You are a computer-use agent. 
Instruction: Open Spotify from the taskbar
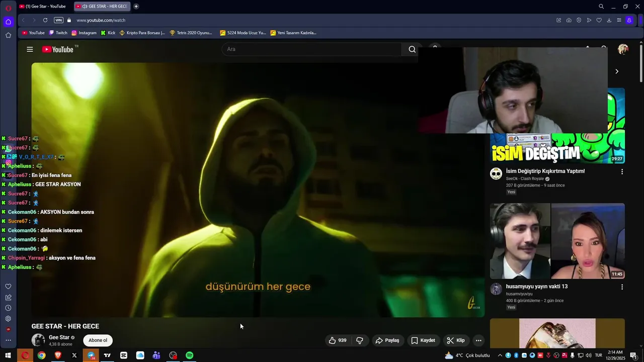point(190,355)
